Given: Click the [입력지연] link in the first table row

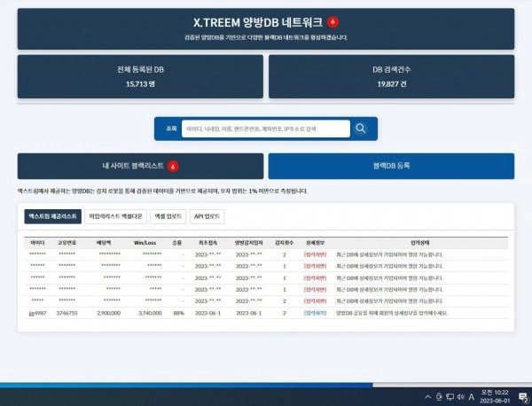Looking at the screenshot, I should [x=315, y=254].
